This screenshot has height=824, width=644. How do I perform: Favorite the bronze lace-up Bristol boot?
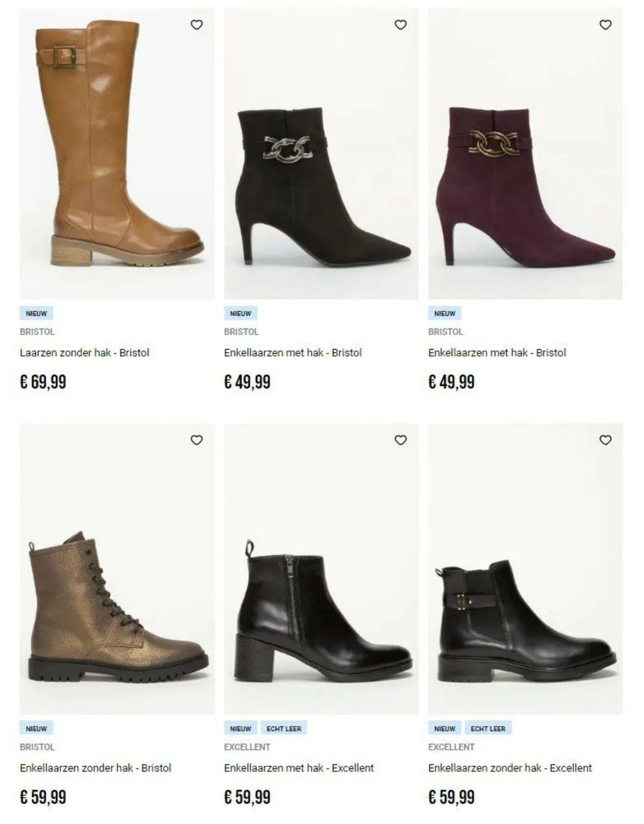[197, 440]
